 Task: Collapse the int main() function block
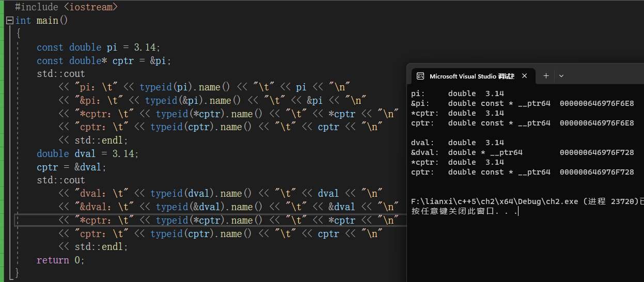(9, 21)
